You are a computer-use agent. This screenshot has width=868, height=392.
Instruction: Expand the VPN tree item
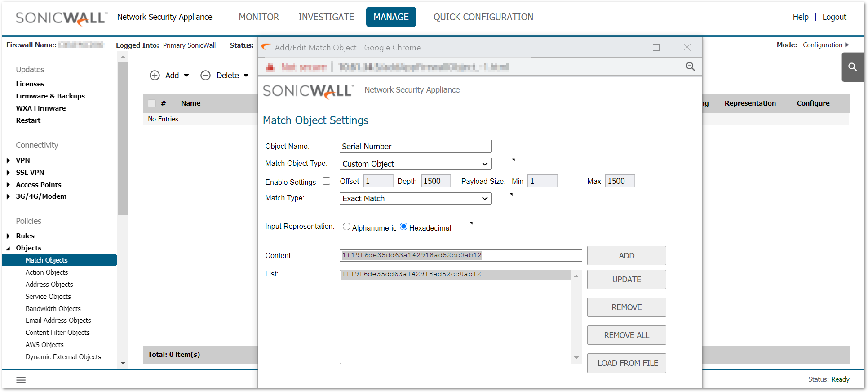(x=9, y=160)
